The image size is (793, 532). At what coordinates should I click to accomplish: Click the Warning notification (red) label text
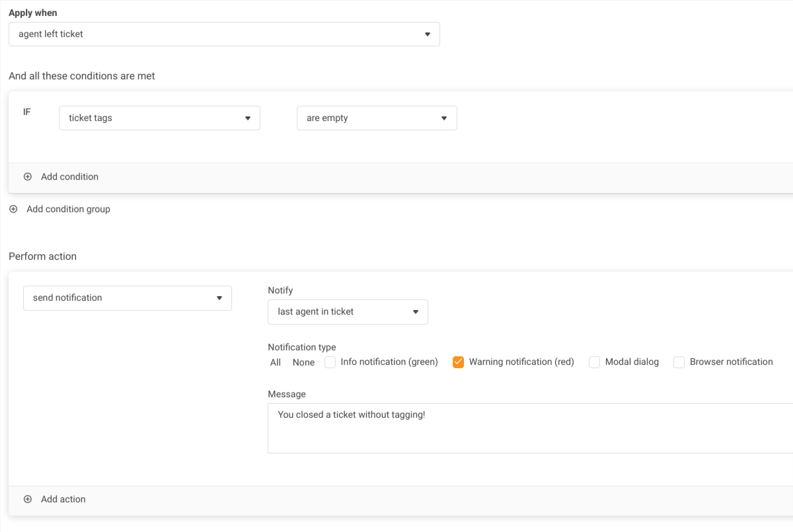pos(521,362)
